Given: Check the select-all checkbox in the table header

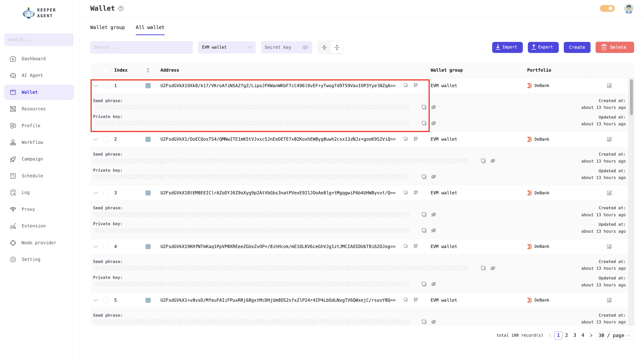Looking at the screenshot, I should click(x=106, y=70).
